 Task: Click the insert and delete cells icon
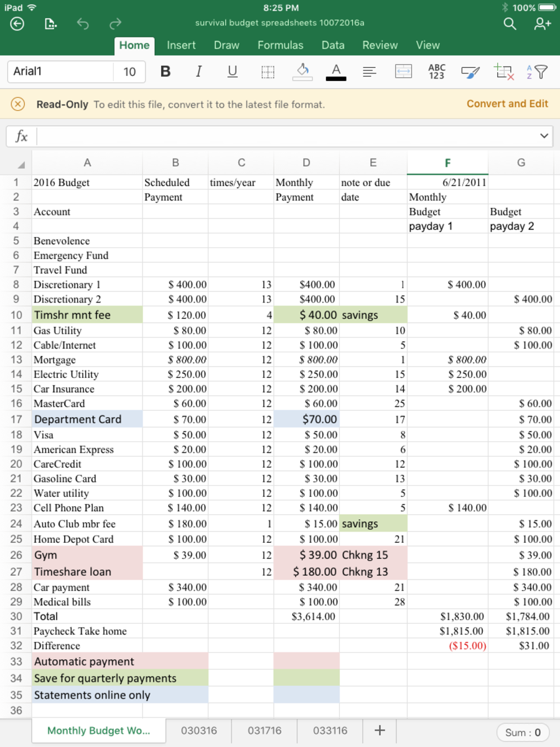click(x=505, y=72)
